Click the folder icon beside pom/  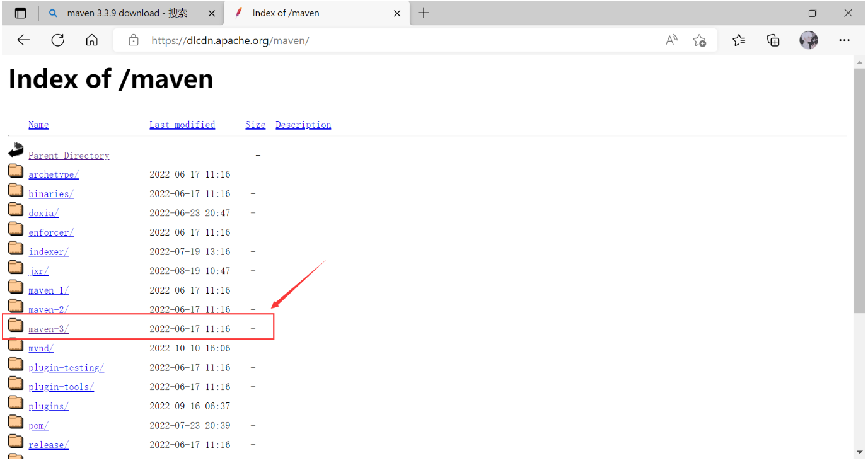tap(16, 422)
